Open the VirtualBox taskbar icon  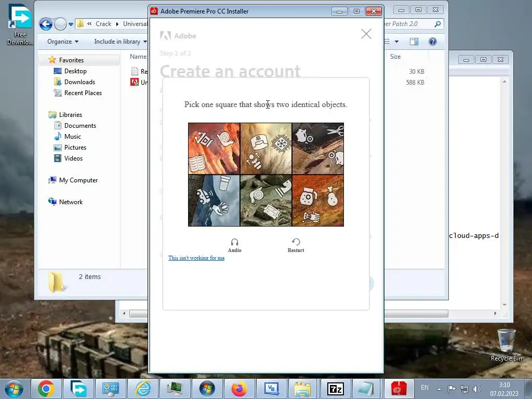271,389
